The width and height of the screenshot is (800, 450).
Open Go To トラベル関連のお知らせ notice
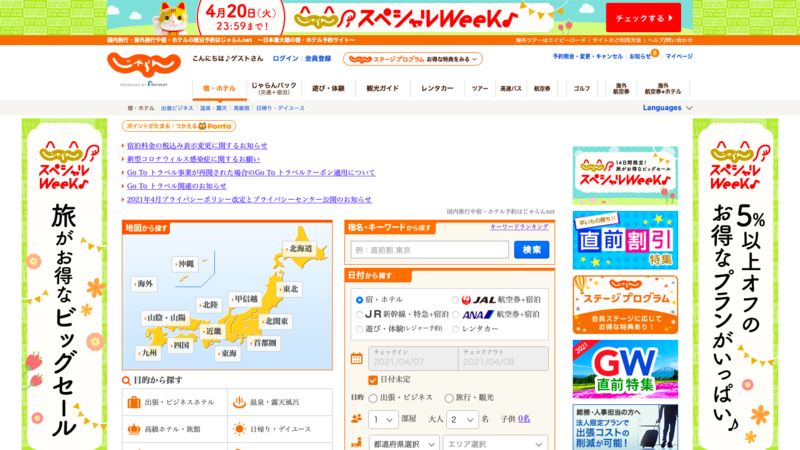pos(177,186)
